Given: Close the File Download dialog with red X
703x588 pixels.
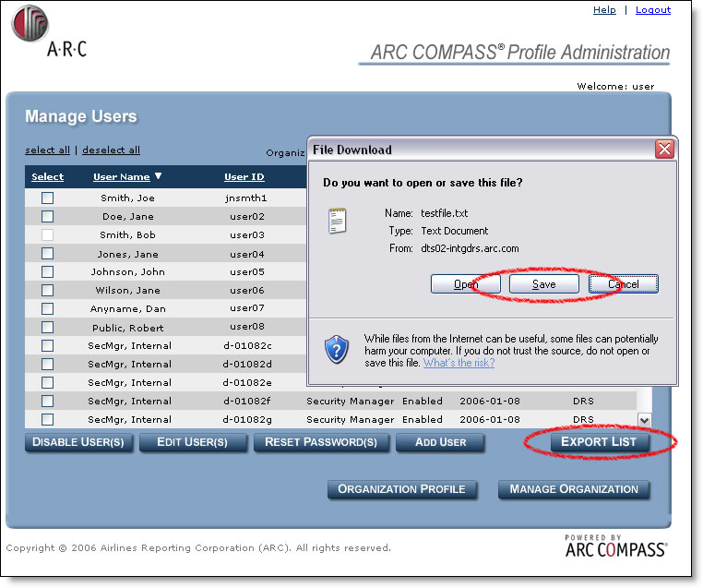Looking at the screenshot, I should tap(664, 149).
